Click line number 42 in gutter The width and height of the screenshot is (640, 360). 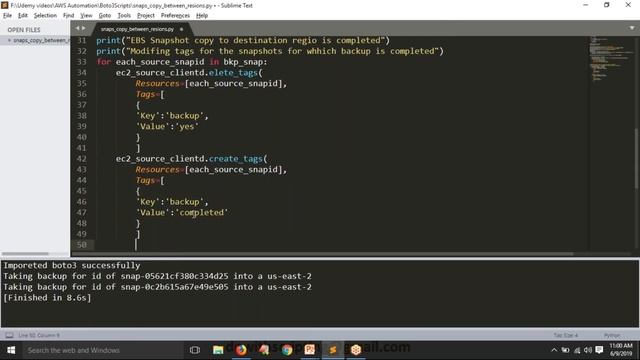82,159
